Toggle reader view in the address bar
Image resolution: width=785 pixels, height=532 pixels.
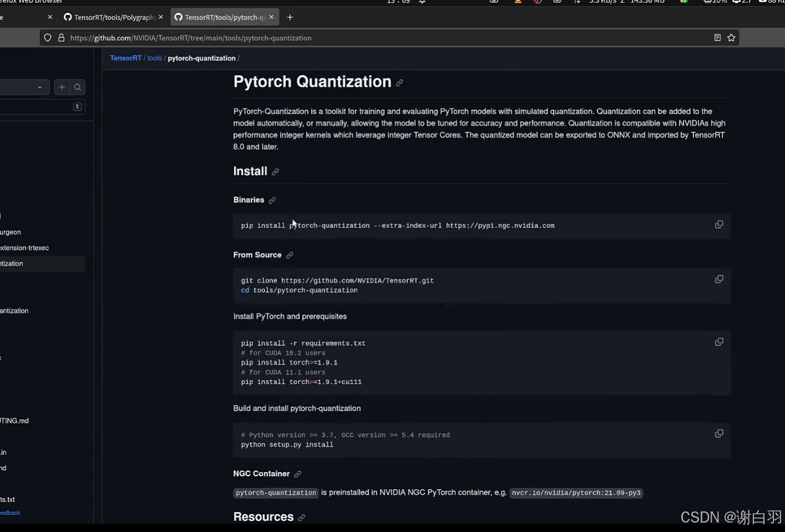[x=717, y=38]
